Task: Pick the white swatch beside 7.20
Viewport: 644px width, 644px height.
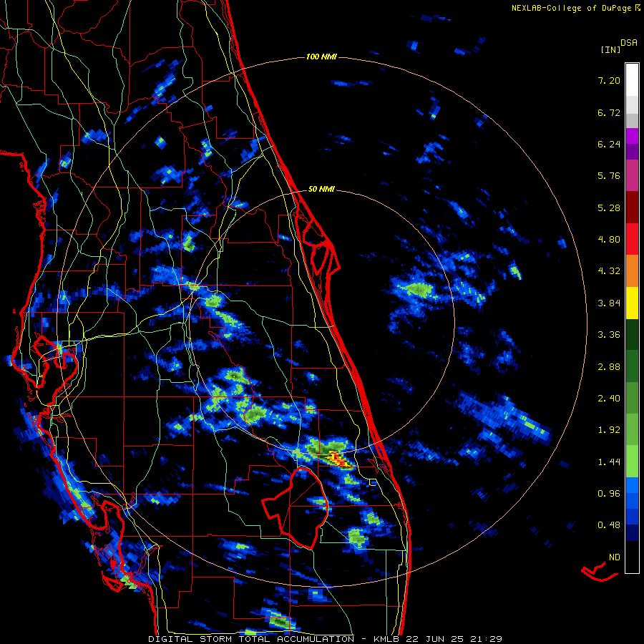Action: (632, 79)
